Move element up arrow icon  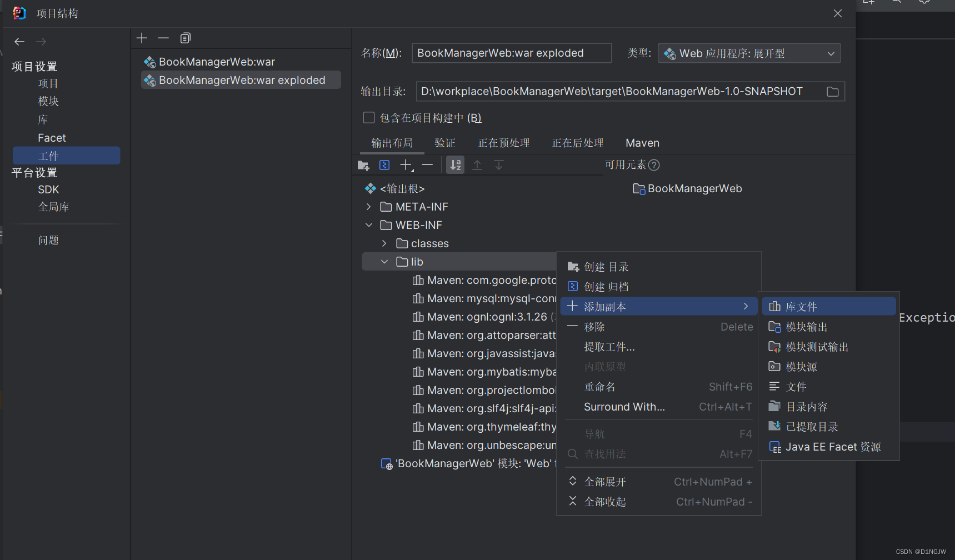(x=477, y=165)
